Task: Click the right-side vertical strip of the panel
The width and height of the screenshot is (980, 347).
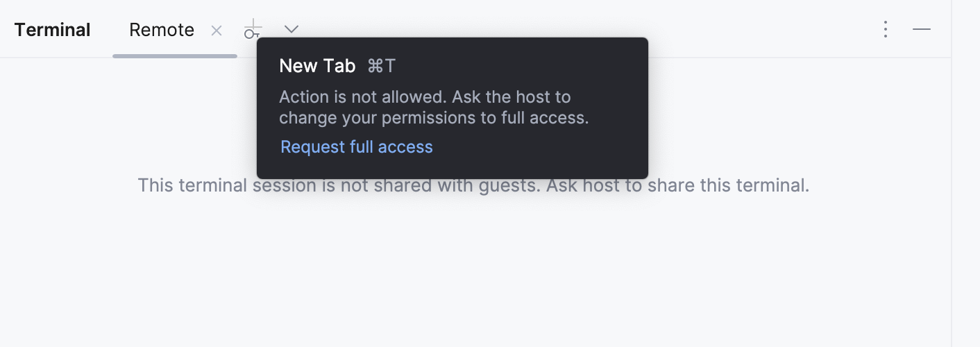Action: pyautogui.click(x=965, y=173)
